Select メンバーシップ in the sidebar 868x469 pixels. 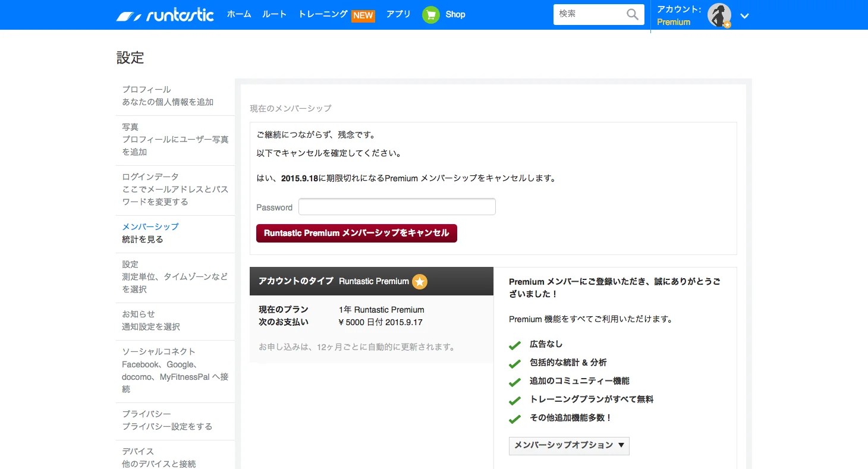(175, 233)
